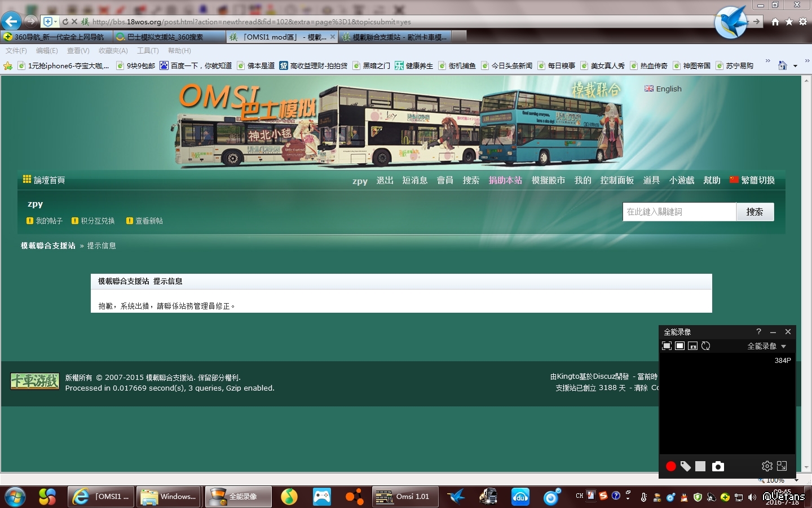Click 退出 to log out

pos(385,180)
